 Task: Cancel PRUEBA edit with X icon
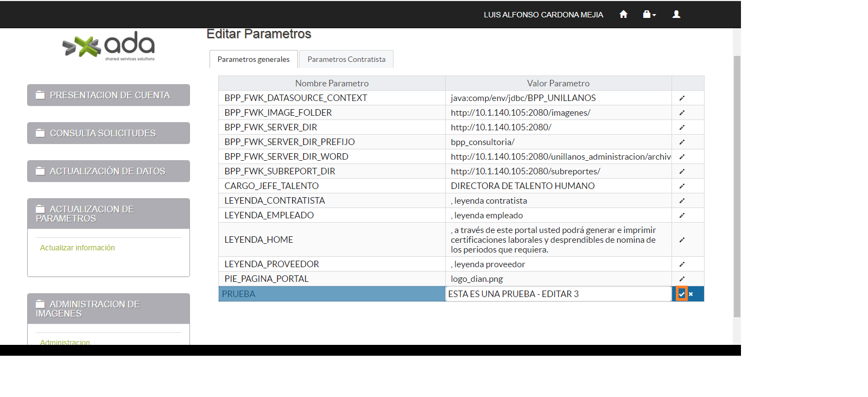[x=691, y=294]
